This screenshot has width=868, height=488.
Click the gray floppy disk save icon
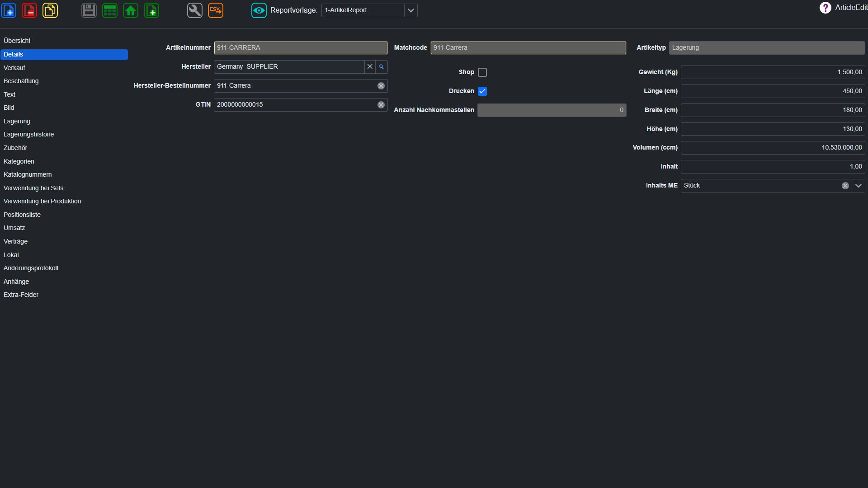tap(89, 10)
